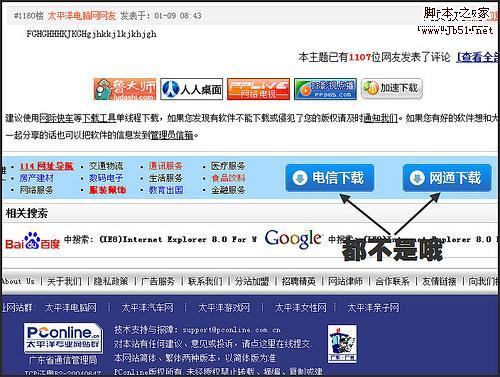Viewport: 500px width, 377px height.
Task: Open the 人人桌面 banner
Action: point(192,89)
